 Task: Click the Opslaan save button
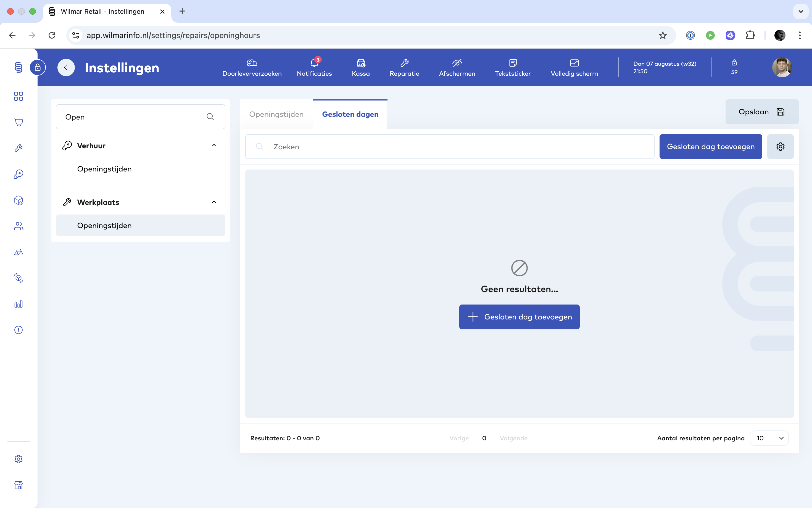pos(761,112)
